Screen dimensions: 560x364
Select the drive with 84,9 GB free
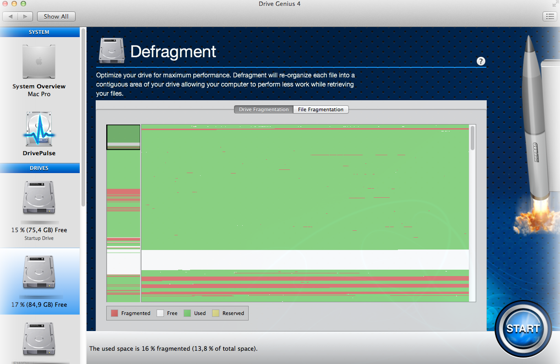click(x=39, y=272)
